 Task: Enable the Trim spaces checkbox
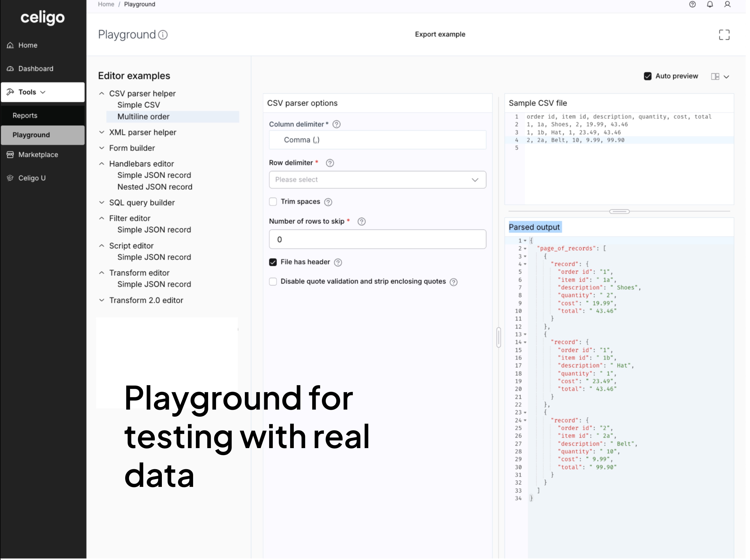[x=273, y=201]
